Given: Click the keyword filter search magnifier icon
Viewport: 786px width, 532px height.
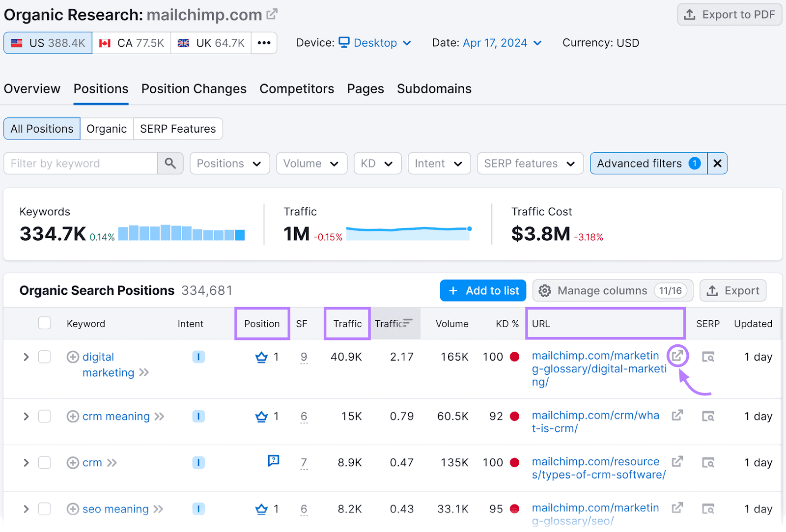Looking at the screenshot, I should [170, 163].
